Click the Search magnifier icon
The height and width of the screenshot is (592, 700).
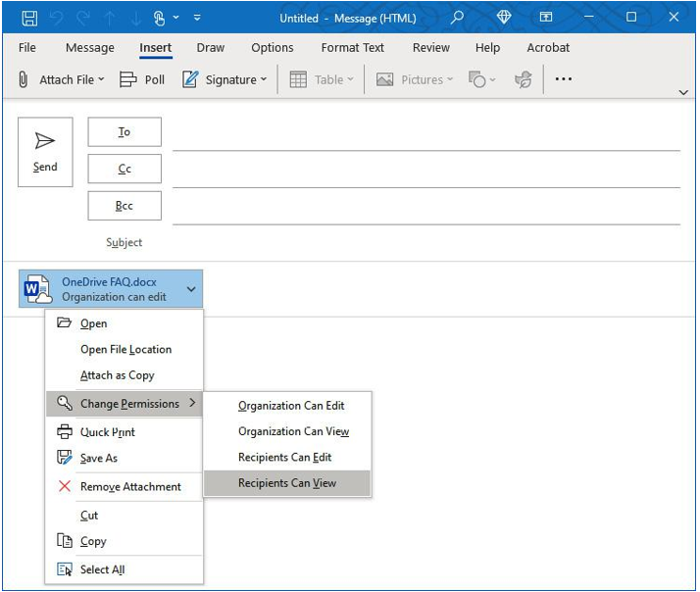pos(457,18)
